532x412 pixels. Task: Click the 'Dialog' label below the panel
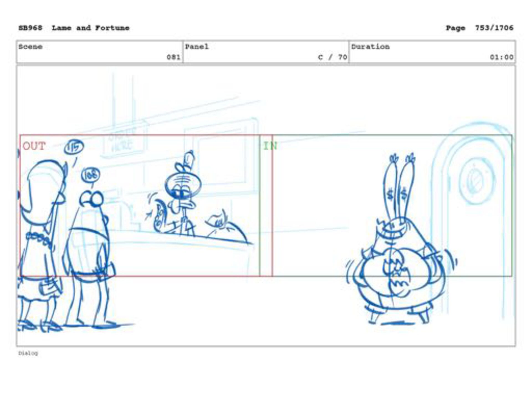[28, 353]
